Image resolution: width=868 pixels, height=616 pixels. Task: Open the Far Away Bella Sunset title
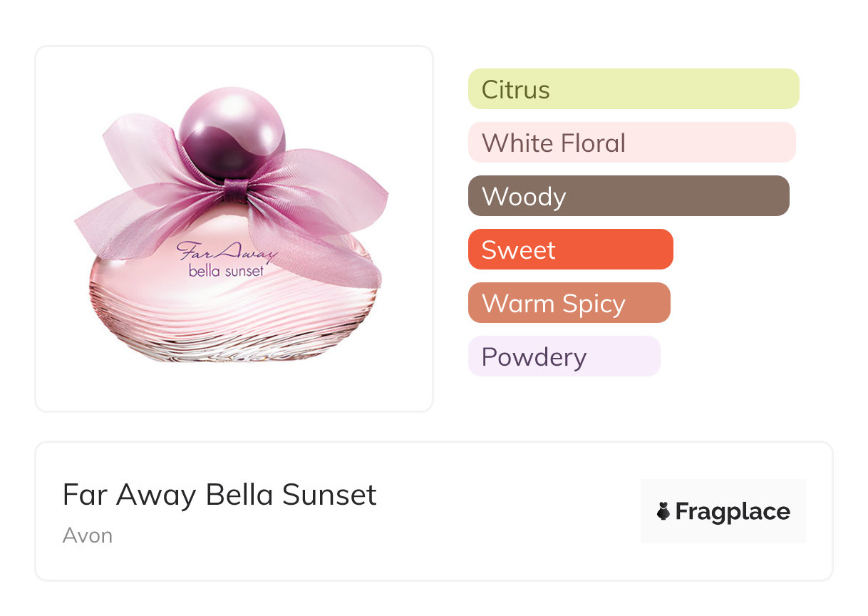(x=219, y=495)
